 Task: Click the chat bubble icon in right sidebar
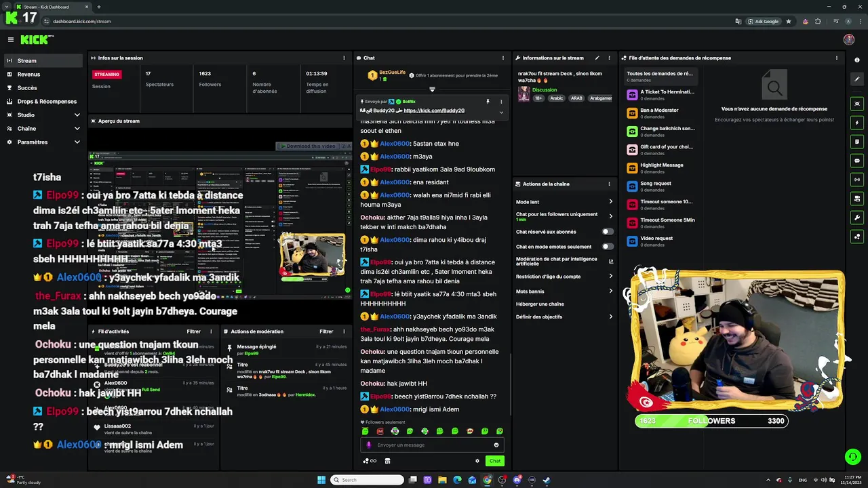[857, 161]
